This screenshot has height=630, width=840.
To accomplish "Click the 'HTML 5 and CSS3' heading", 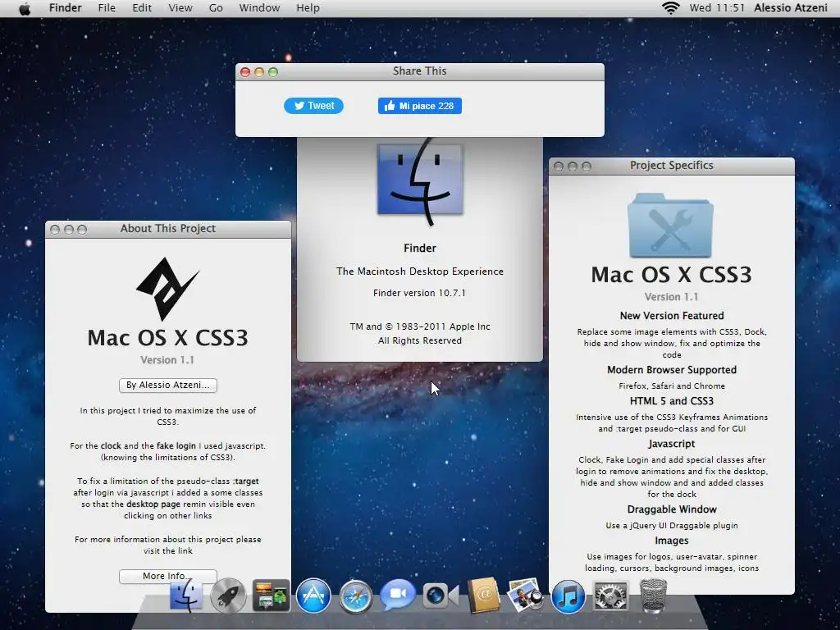I will (672, 401).
